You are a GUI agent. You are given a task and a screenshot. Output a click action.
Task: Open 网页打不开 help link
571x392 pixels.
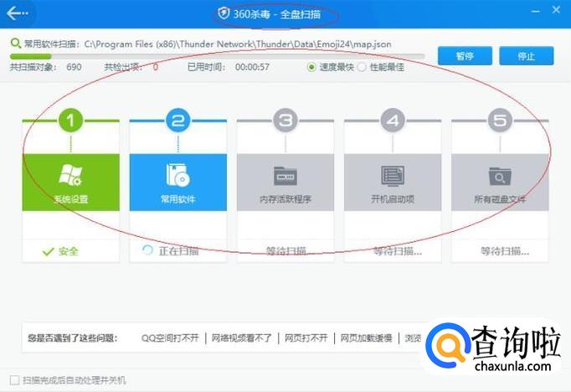[x=306, y=338]
